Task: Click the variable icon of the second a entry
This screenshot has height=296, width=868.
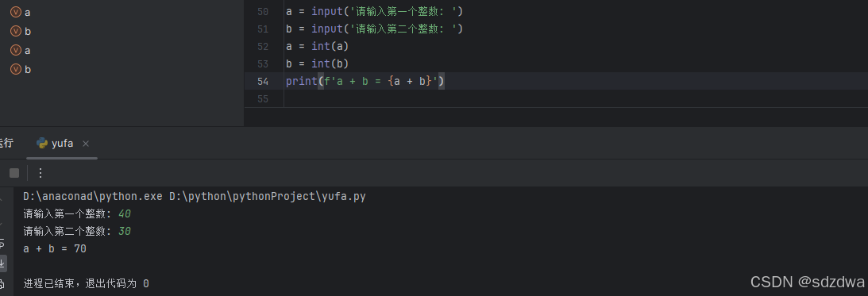Action: pyautogui.click(x=16, y=50)
